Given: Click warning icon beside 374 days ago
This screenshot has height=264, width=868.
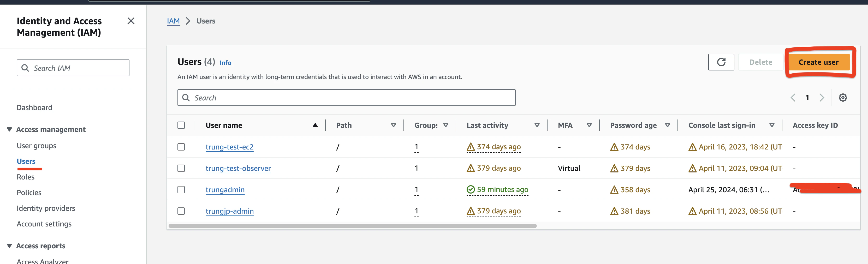Looking at the screenshot, I should tap(471, 147).
